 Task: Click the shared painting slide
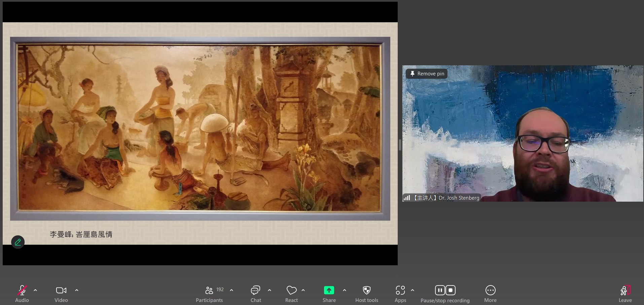(200, 133)
